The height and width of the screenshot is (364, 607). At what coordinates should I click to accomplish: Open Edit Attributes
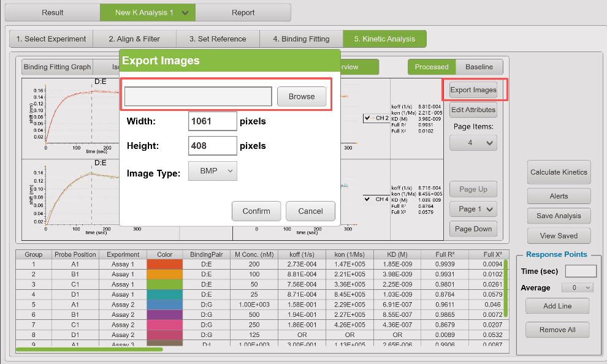(473, 110)
